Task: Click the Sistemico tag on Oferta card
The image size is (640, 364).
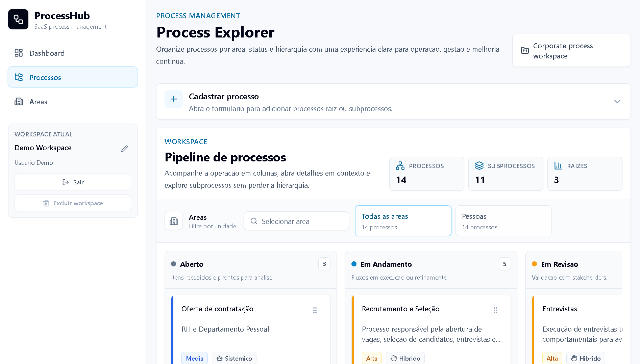Action: [x=234, y=358]
